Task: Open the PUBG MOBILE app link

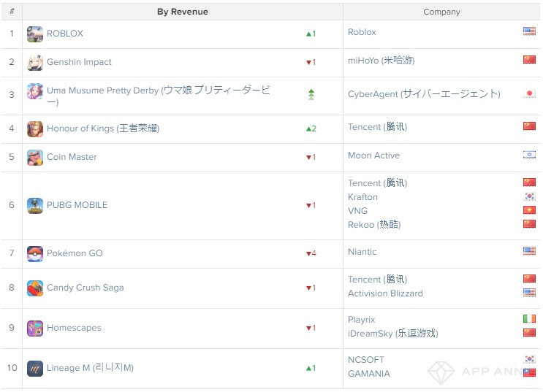Action: click(x=77, y=205)
